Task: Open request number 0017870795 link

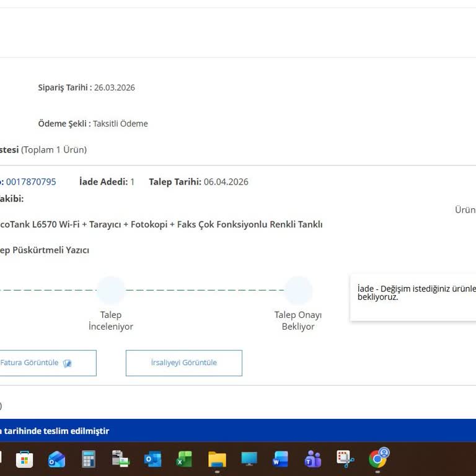Action: pos(31,182)
